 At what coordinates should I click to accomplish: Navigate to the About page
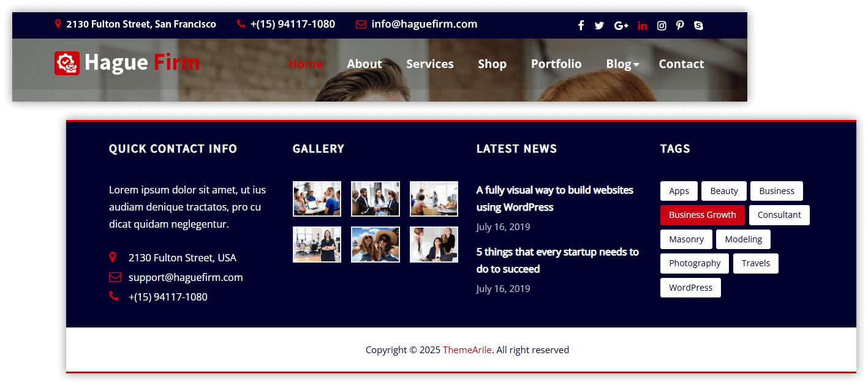(364, 64)
